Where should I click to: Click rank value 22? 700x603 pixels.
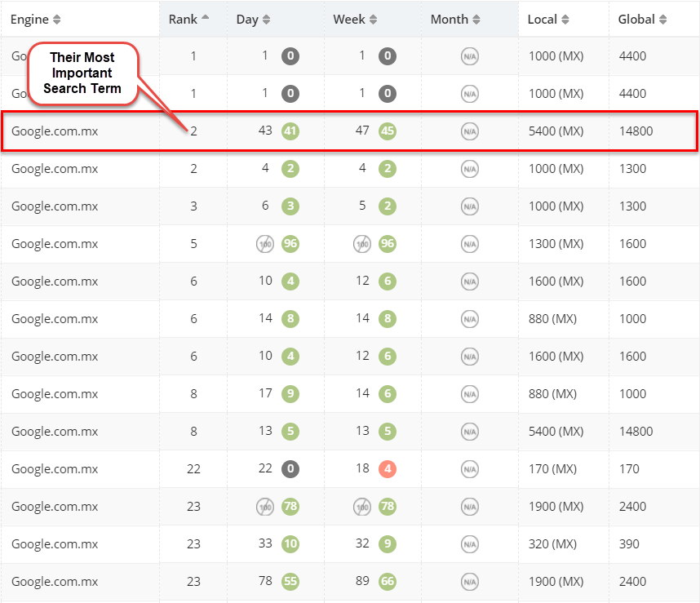pos(193,469)
